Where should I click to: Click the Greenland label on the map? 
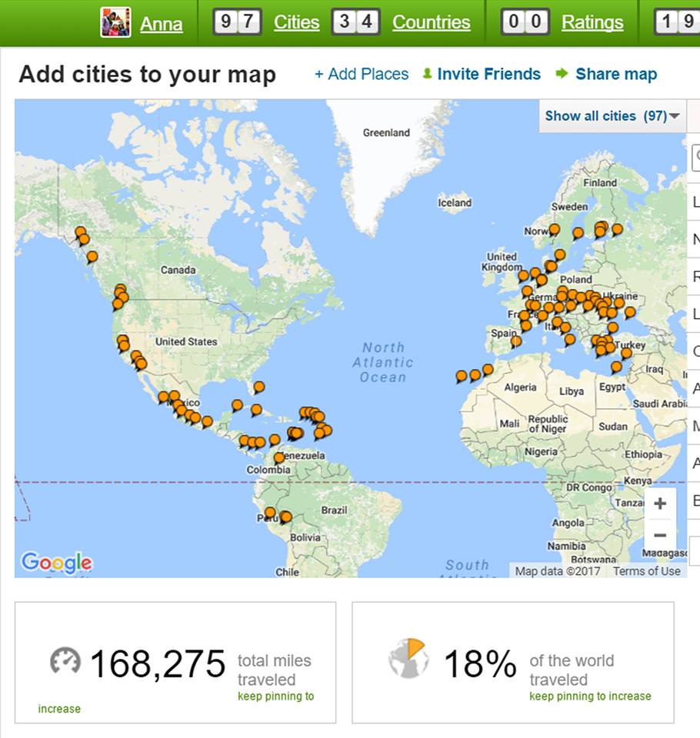[386, 132]
